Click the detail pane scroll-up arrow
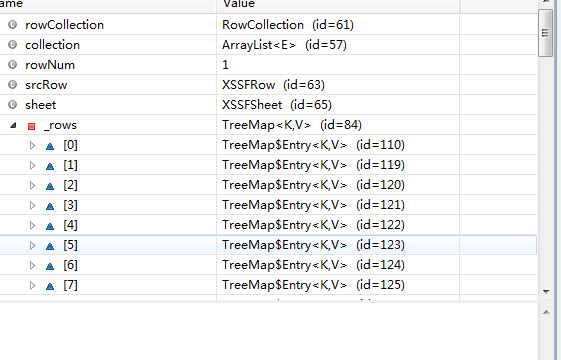Screen dimensions: 561x360 pos(546,312)
